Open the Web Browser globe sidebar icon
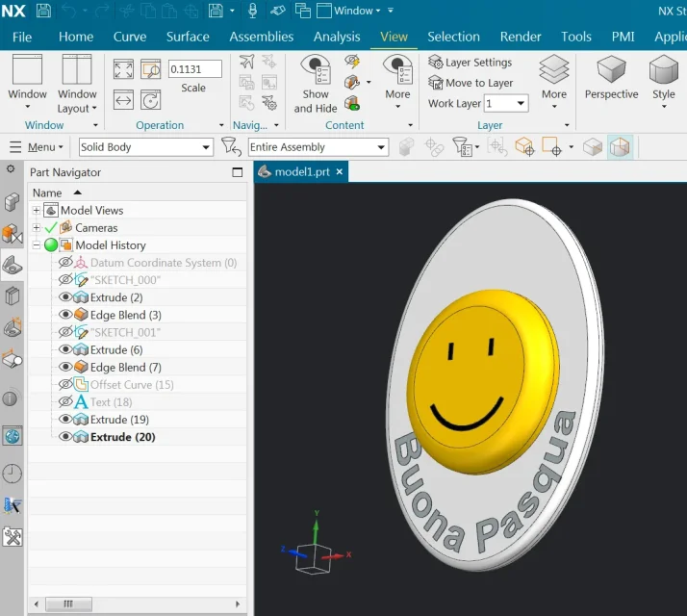Viewport: 687px width, 616px height. pyautogui.click(x=13, y=436)
